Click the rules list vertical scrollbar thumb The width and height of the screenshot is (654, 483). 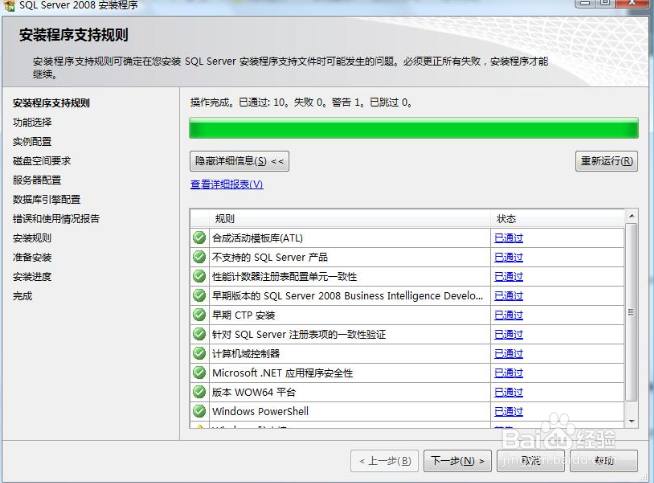[631, 312]
